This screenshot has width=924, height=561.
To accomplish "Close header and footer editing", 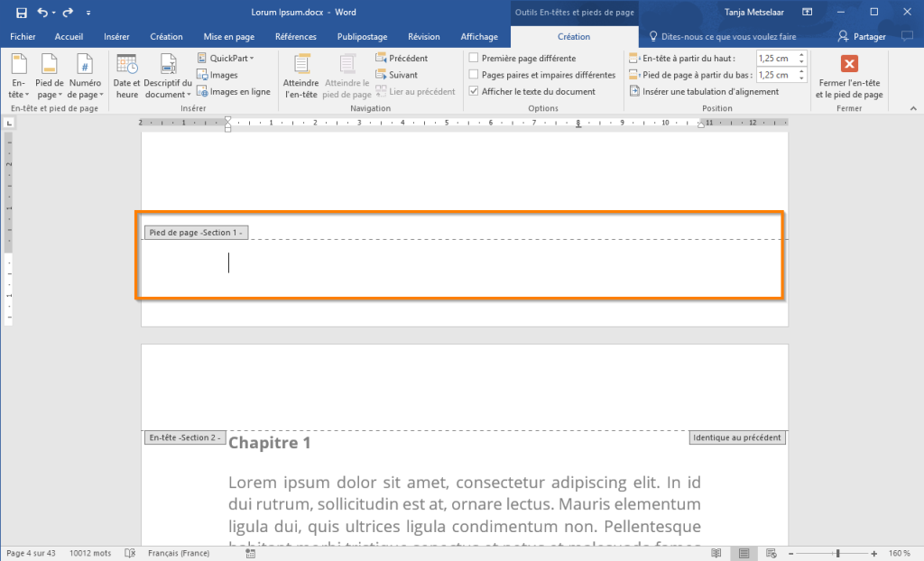I will coord(848,77).
